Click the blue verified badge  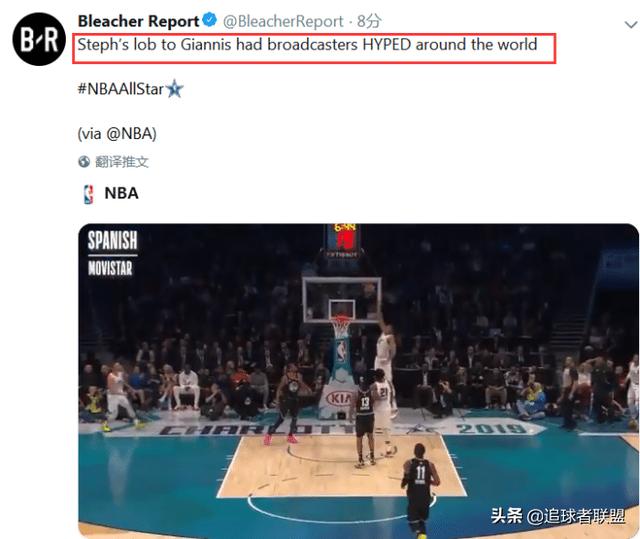210,20
